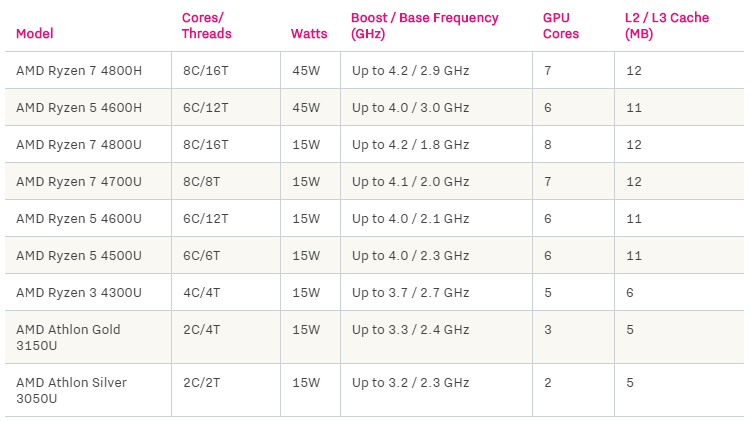Click the Cores/Threads column header
The width and height of the screenshot is (749, 422).
click(206, 25)
